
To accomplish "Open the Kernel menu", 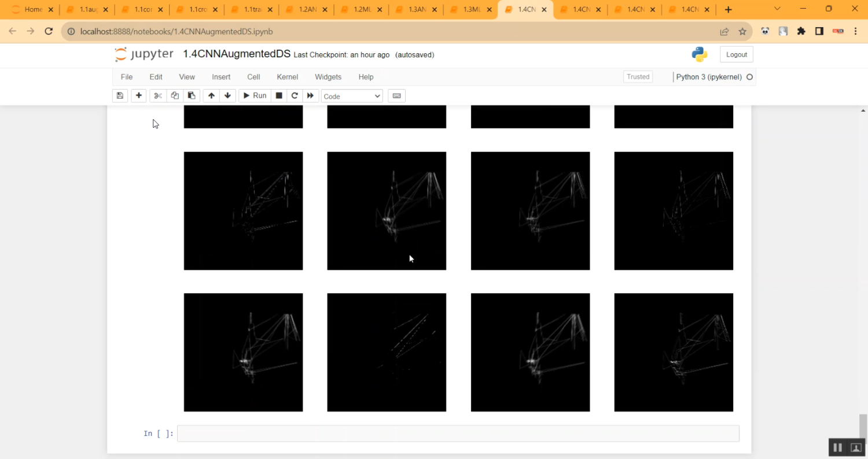I will coord(288,77).
